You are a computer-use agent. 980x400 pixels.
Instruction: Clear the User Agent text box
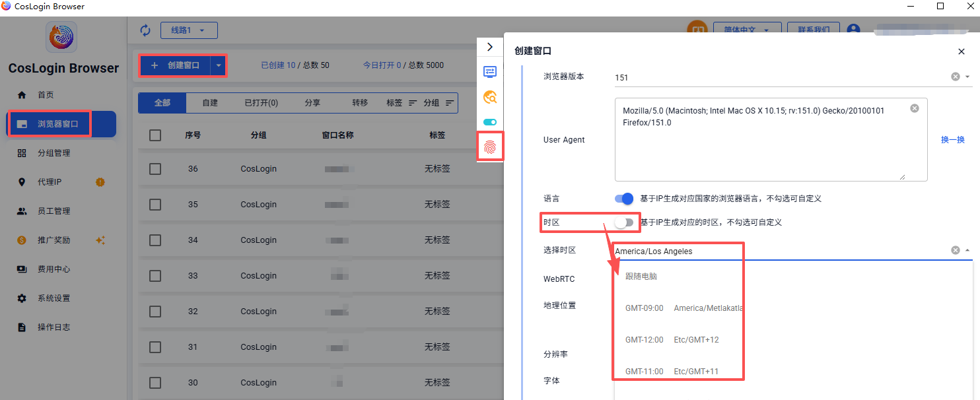[x=915, y=108]
